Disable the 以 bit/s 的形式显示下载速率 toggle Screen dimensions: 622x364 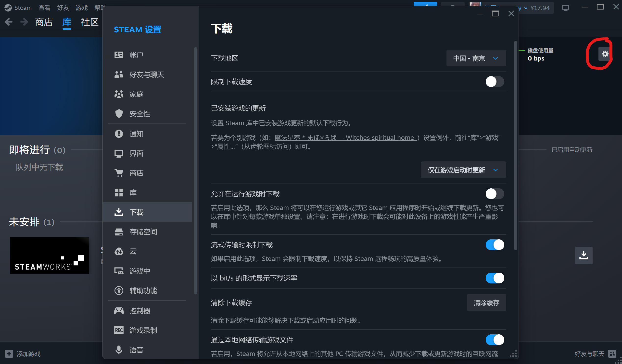(495, 278)
